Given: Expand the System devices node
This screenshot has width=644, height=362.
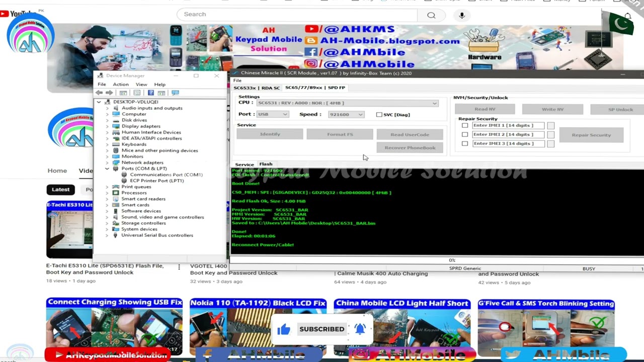Looking at the screenshot, I should (x=107, y=229).
